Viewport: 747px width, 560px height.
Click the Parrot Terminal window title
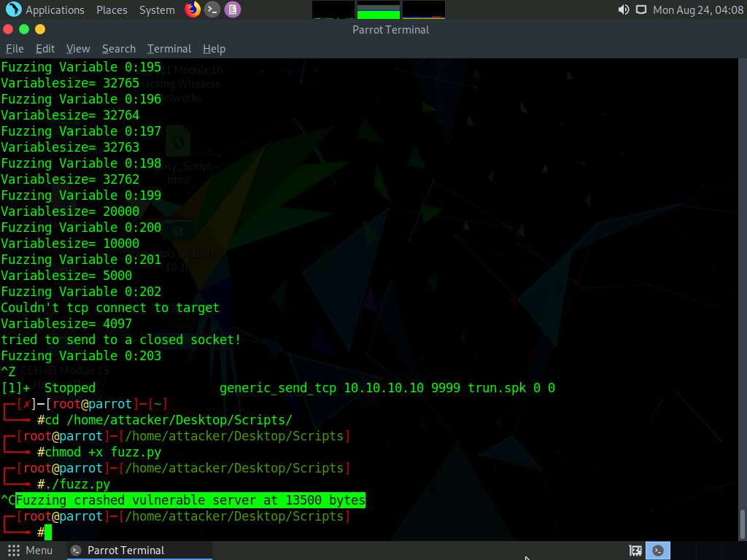point(391,29)
